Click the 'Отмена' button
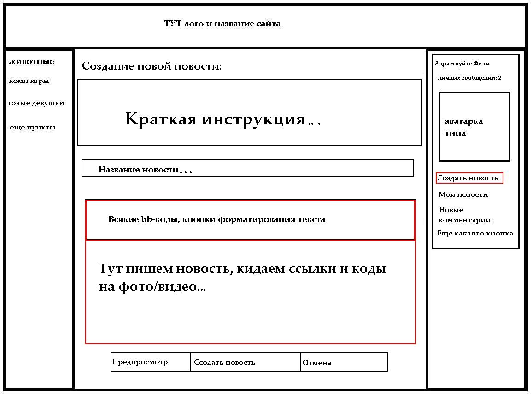Image resolution: width=532 pixels, height=394 pixels. [x=344, y=362]
